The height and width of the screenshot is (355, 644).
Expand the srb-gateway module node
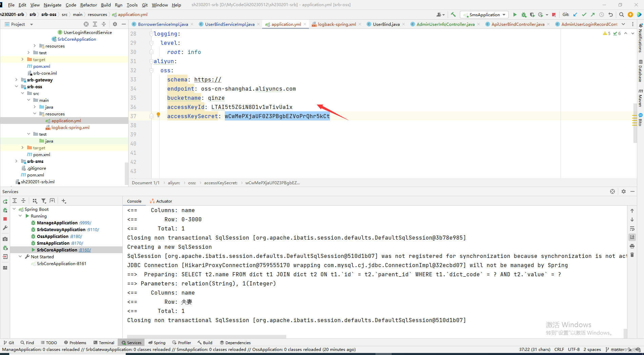(x=16, y=80)
